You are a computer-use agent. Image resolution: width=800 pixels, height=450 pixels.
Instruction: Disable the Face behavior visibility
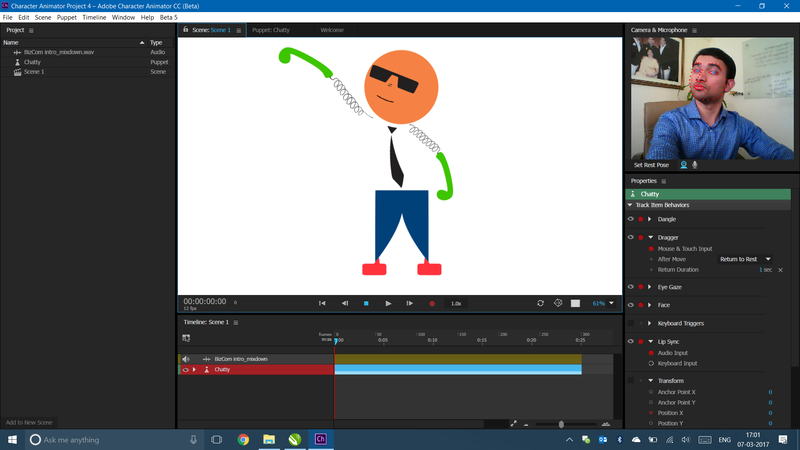631,305
